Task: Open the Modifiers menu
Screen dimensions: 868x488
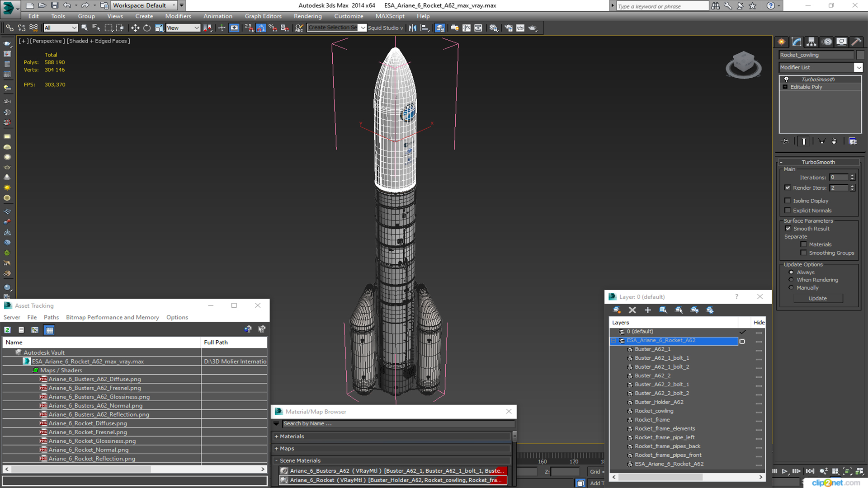Action: tap(178, 16)
